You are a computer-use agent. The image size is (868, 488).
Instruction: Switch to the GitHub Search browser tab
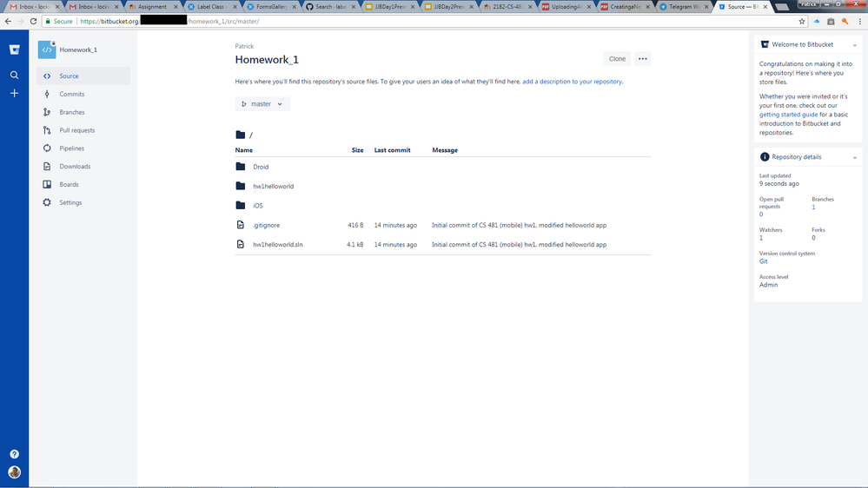coord(330,7)
